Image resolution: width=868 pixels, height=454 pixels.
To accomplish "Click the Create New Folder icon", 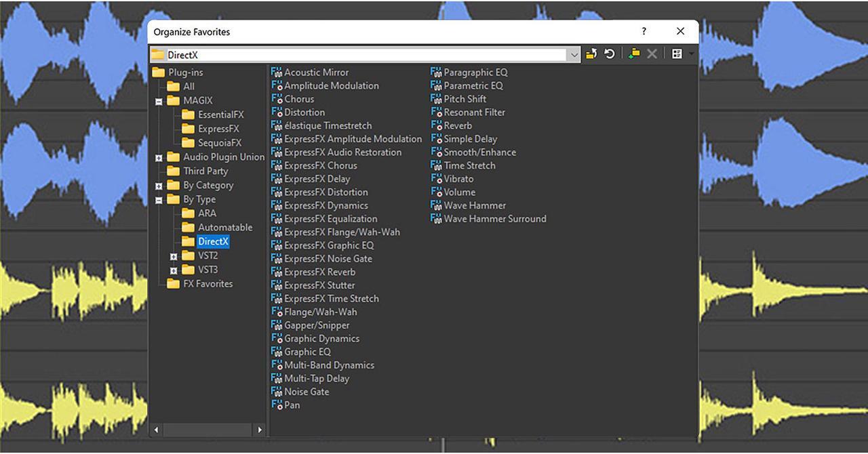I will (x=634, y=54).
